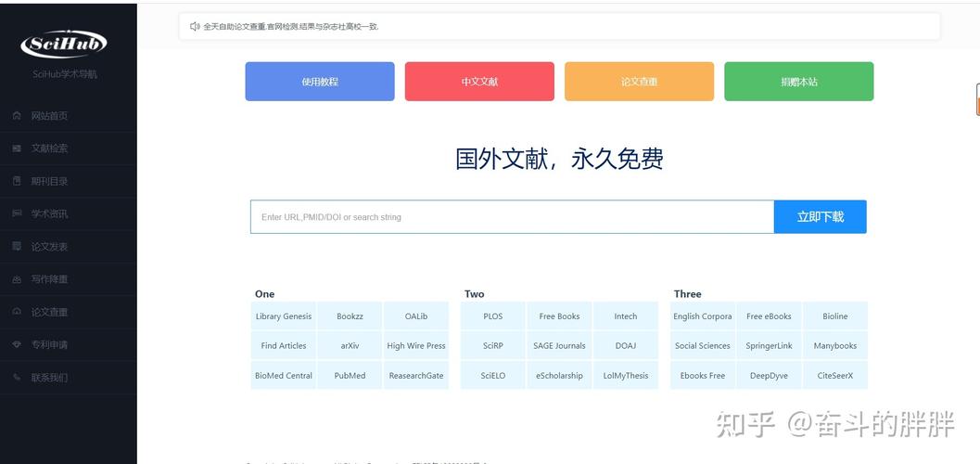
Task: Open the OALib link
Action: 416,316
